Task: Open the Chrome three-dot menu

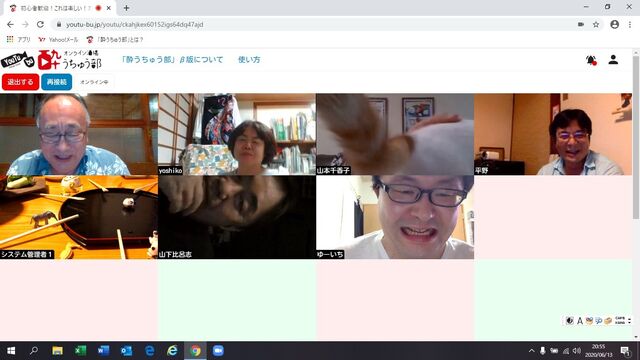Action: coord(630,24)
